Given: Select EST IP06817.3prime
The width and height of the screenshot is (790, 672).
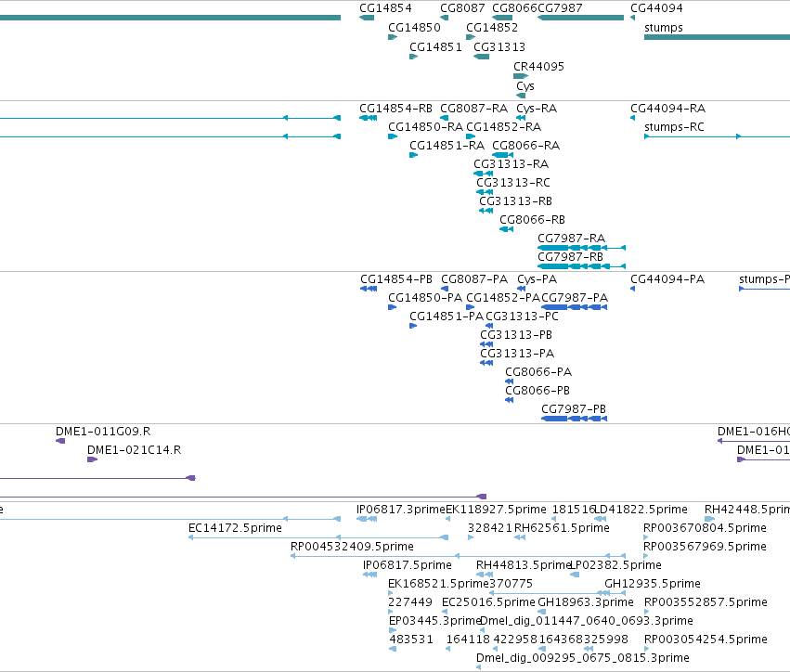Looking at the screenshot, I should (400, 510).
